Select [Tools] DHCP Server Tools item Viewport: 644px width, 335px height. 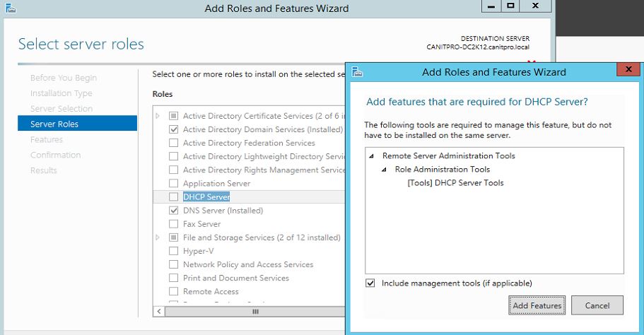[455, 183]
